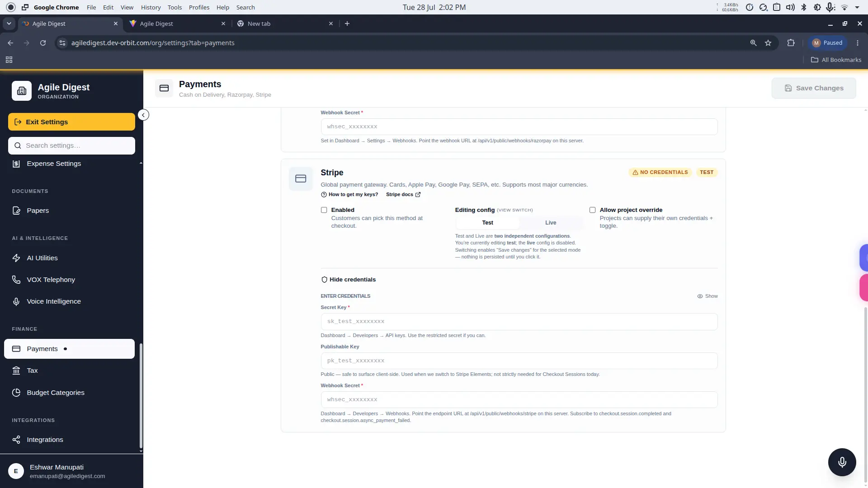Screen dimensions: 868x488
Task: Reload the current page
Action: tap(43, 43)
